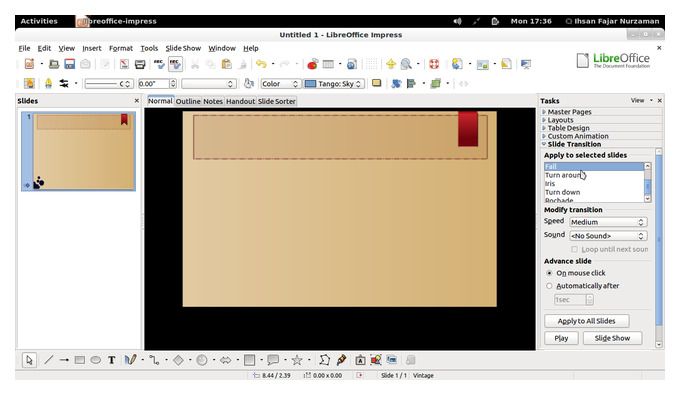Click the Paste icon

[226, 64]
